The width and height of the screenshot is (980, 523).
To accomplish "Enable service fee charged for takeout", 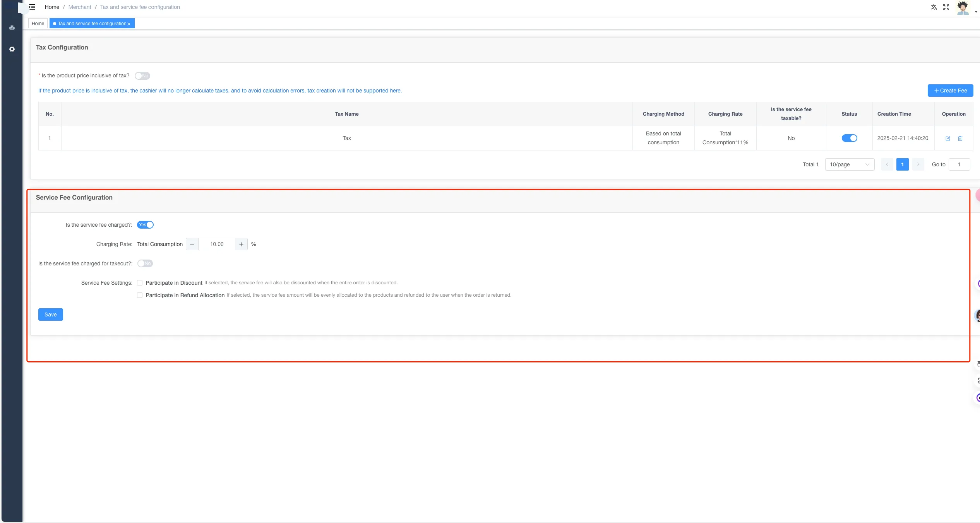I will click(x=145, y=263).
